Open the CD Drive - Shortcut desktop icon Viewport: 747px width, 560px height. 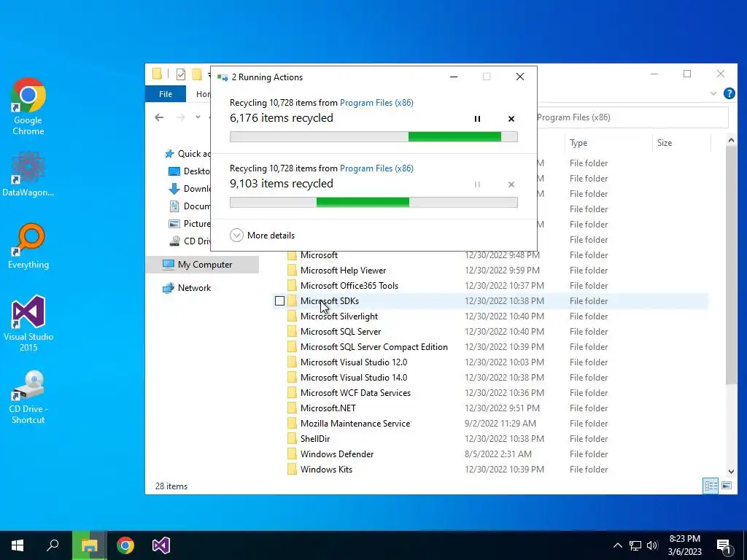tap(28, 397)
